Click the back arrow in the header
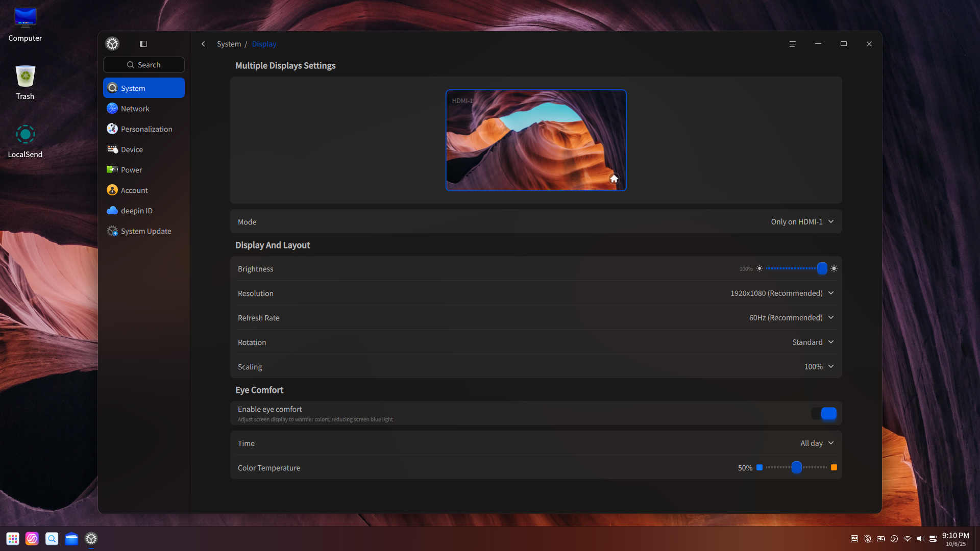Screen dimensions: 980x551 tap(203, 44)
